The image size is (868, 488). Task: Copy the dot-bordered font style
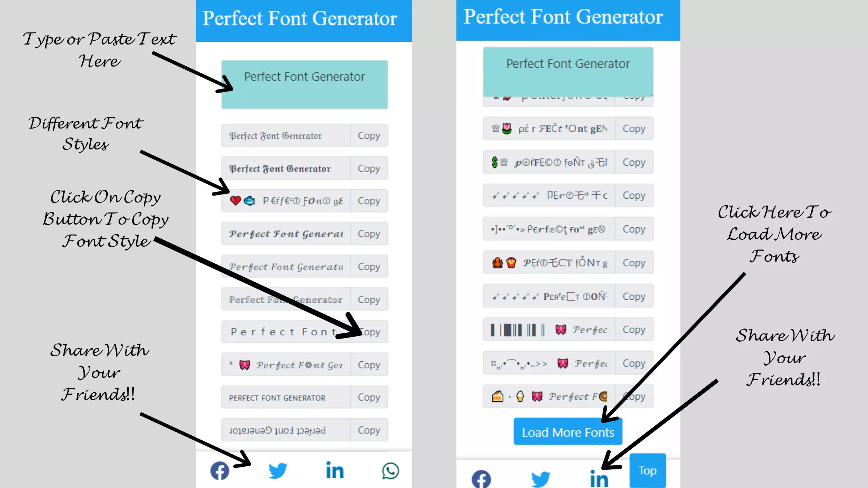pyautogui.click(x=633, y=229)
